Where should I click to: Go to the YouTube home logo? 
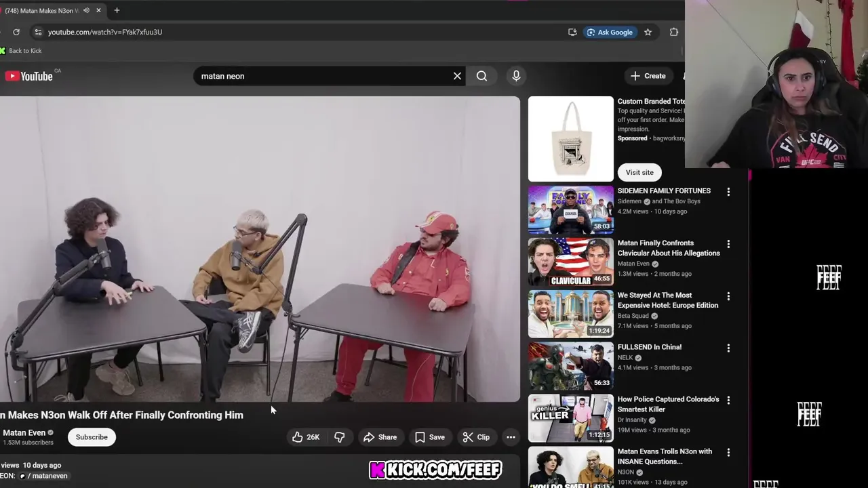[29, 76]
